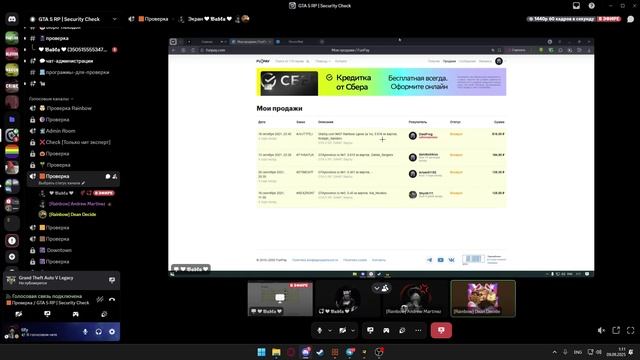Launch activities in the call control bar
Screen dimensions: 640x360
coord(386,330)
